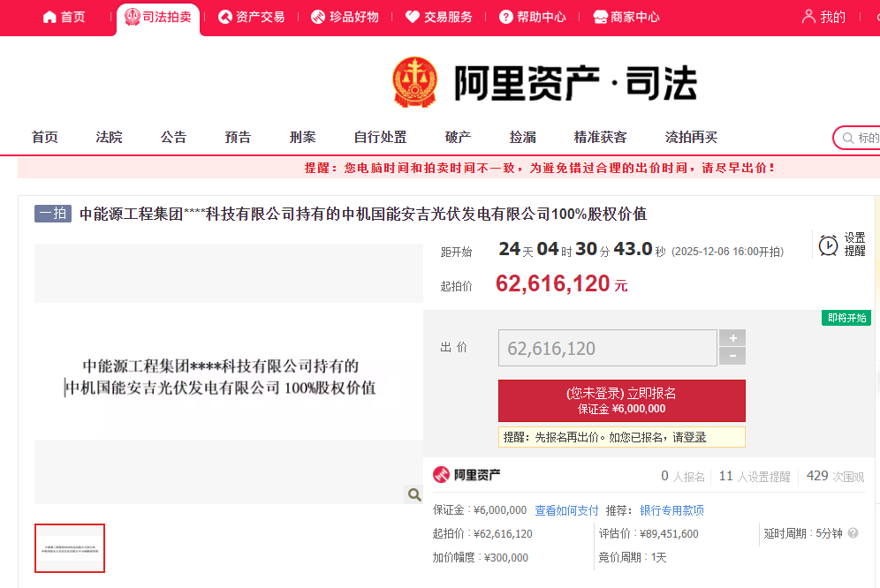880x588 pixels.
Task: Decrease bid with the minus stepper
Action: tap(732, 356)
